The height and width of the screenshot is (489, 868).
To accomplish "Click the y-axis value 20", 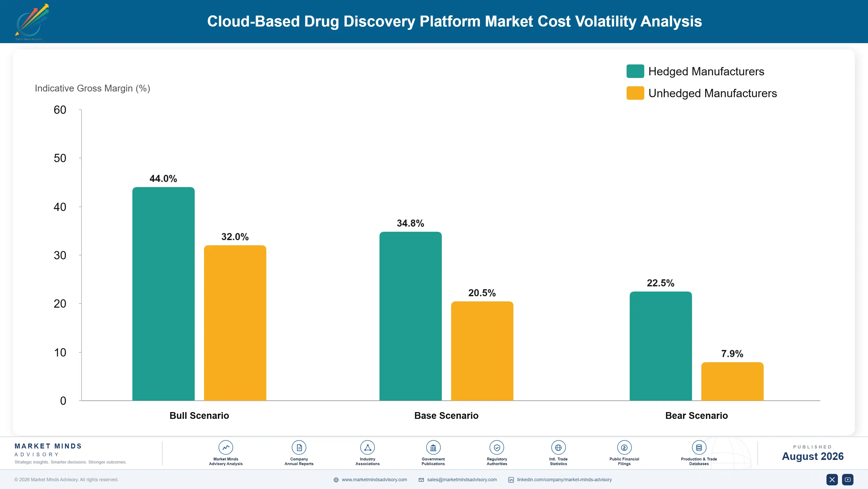I will click(60, 304).
